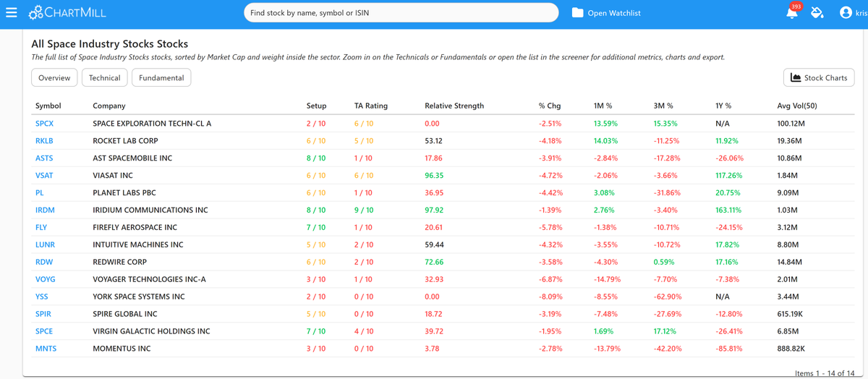This screenshot has width=868, height=379.
Task: Open the hamburger navigation menu
Action: 11,13
